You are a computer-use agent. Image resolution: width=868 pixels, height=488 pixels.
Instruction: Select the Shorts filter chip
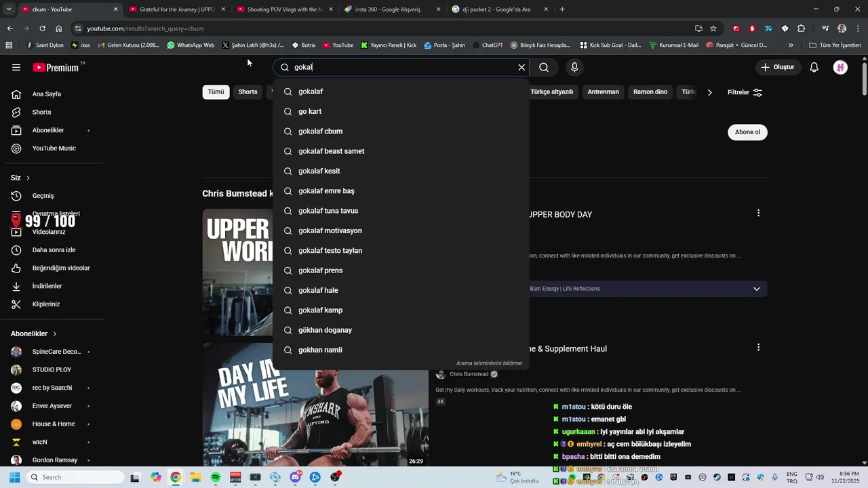[x=248, y=92]
